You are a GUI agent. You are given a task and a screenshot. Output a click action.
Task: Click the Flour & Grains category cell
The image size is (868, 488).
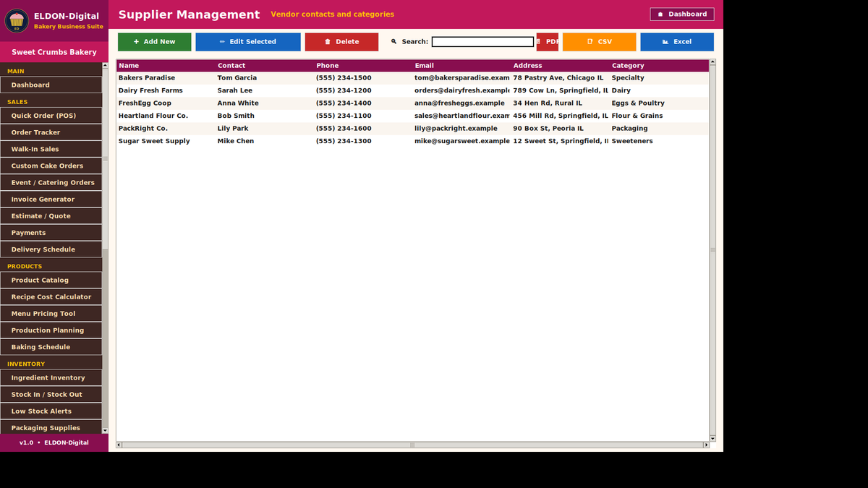click(x=637, y=116)
